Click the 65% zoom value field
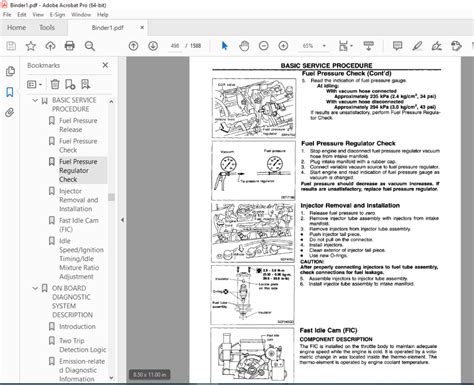 pyautogui.click(x=308, y=46)
